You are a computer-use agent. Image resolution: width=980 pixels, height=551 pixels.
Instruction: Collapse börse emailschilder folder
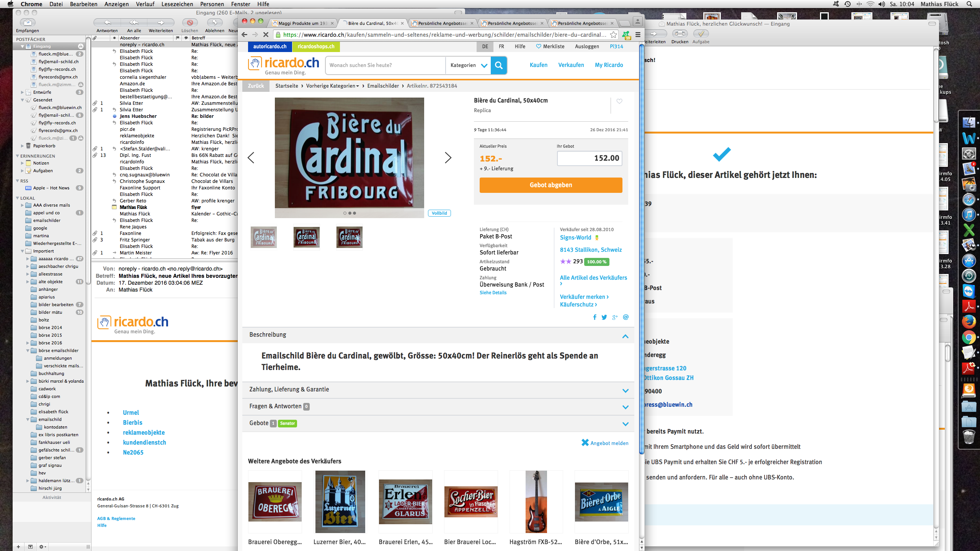coord(28,350)
